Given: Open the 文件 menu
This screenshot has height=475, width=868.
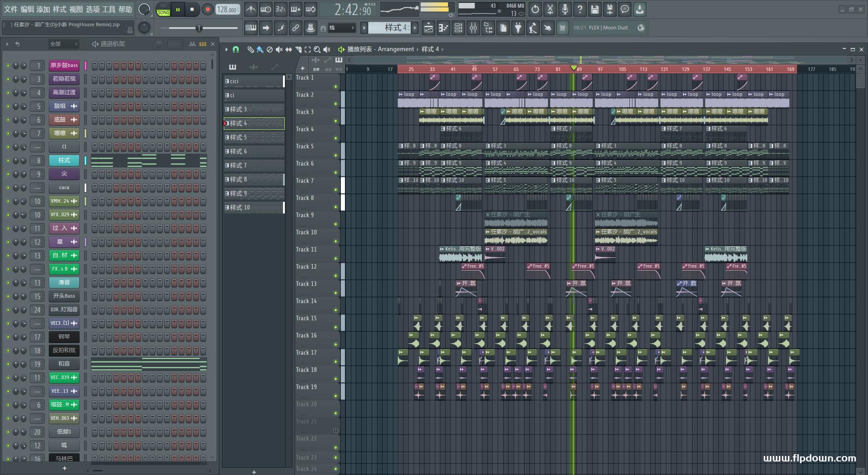Looking at the screenshot, I should pyautogui.click(x=11, y=9).
